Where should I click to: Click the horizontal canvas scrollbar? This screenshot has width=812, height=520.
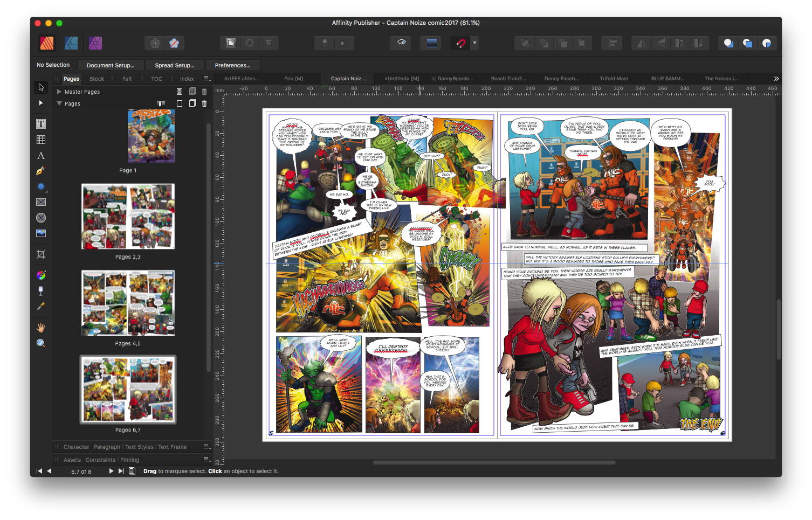pyautogui.click(x=494, y=462)
